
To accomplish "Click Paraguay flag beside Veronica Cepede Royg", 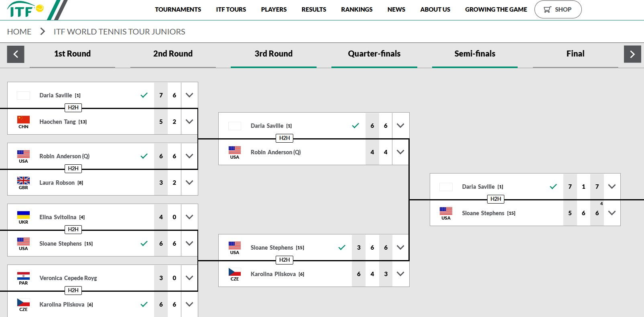I will coord(23,276).
